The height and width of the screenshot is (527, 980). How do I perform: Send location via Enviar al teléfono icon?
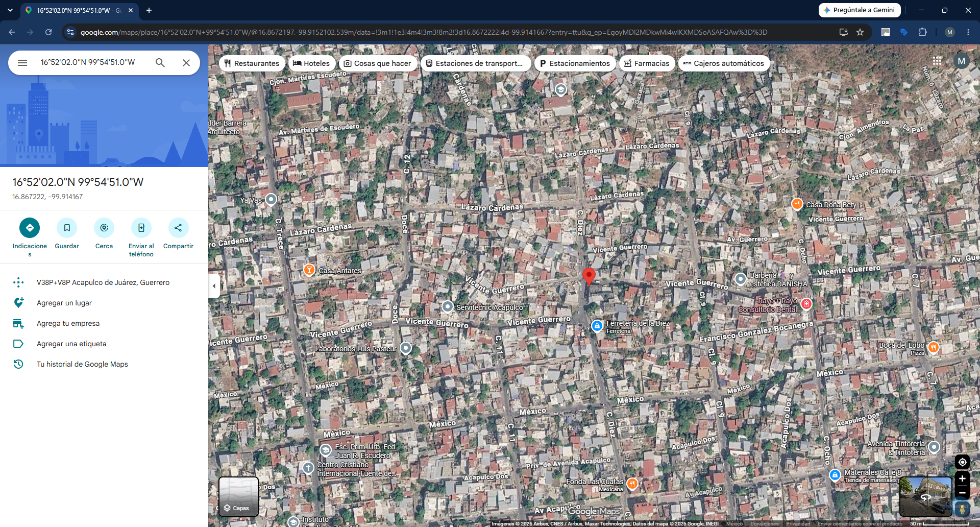[x=141, y=228]
